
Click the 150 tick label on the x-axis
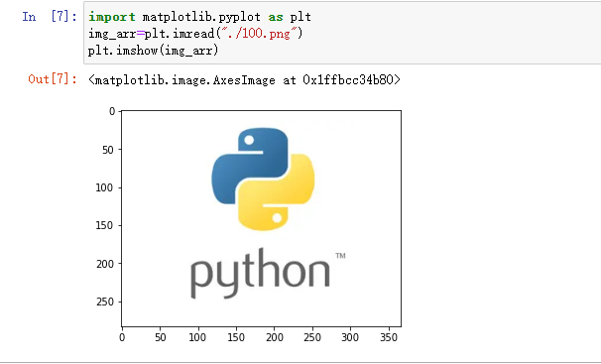236,337
